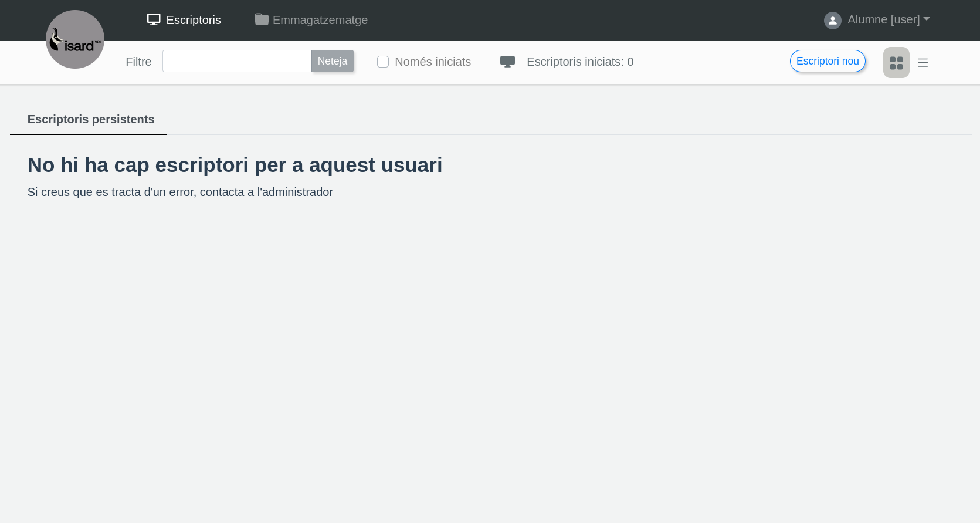Open the Alumne [user] account dropdown
Viewport: 980px width, 523px height.
tap(883, 20)
